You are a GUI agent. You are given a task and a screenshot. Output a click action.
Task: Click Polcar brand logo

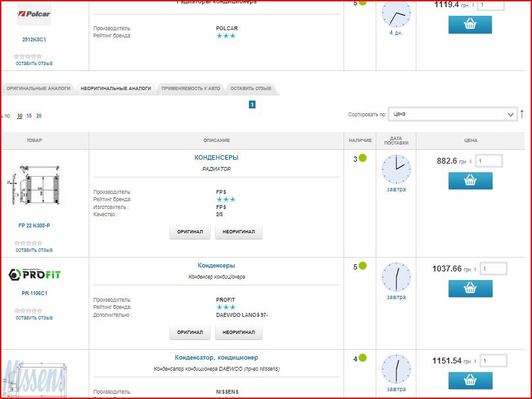point(34,14)
